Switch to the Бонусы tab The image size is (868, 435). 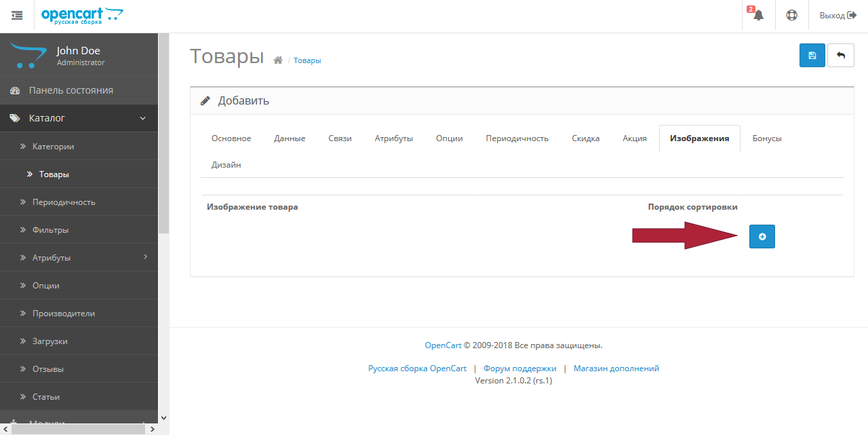(767, 138)
